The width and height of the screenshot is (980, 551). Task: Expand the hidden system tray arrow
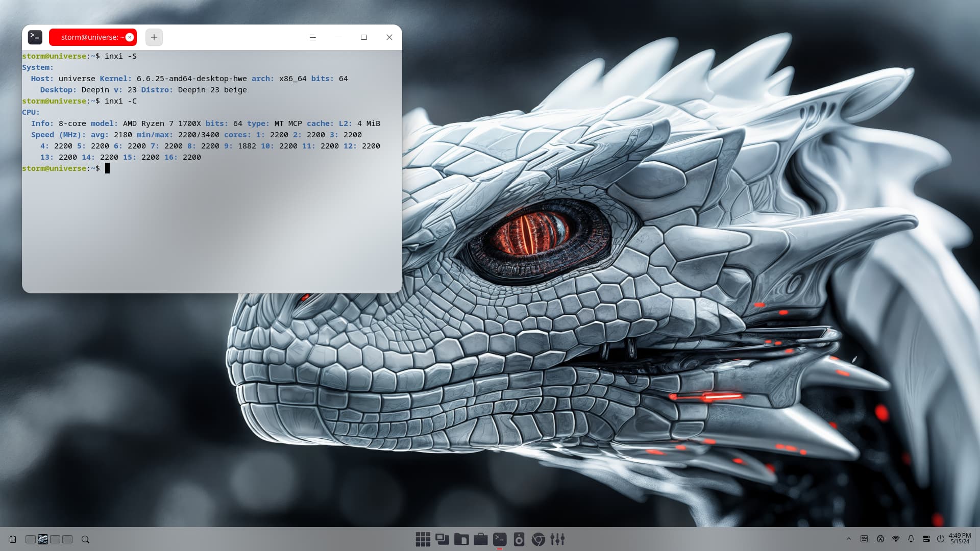point(849,539)
